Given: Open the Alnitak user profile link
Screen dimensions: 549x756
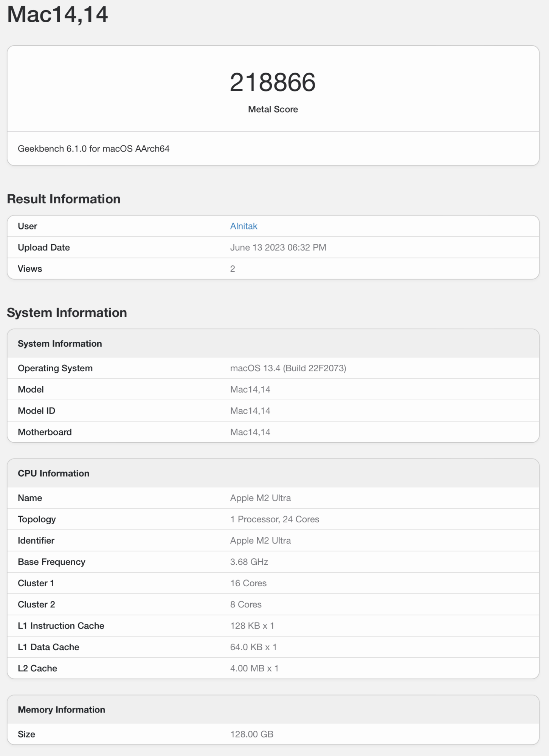Looking at the screenshot, I should [243, 226].
